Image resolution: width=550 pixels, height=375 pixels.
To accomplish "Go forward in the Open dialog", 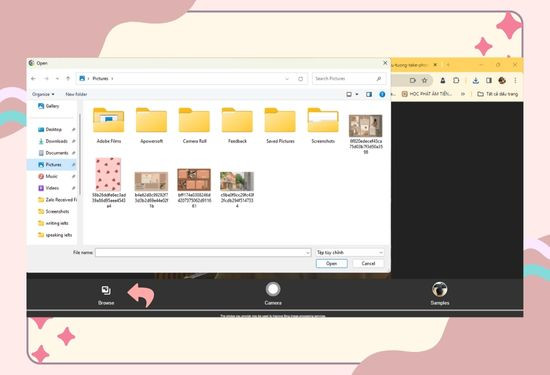I will (46, 79).
